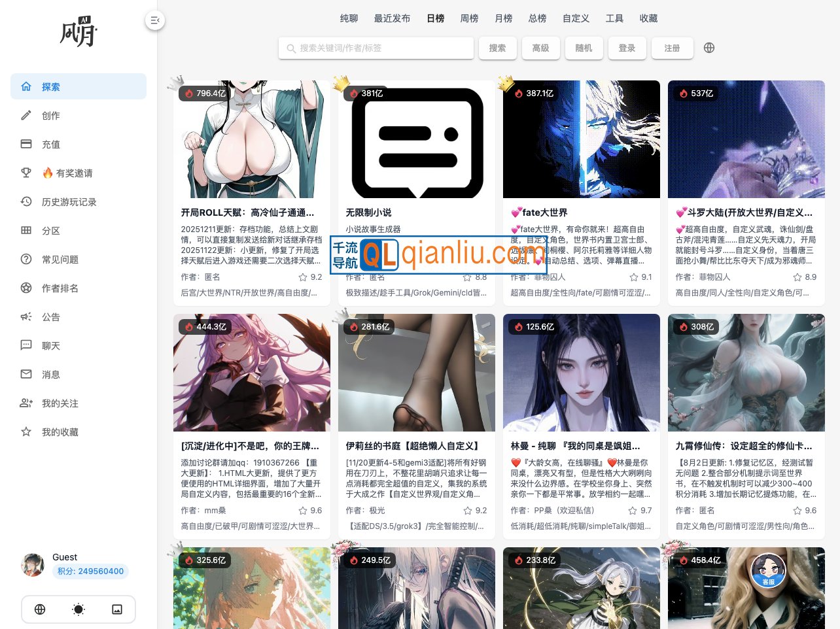Open the bottom-left globe language selector
Image resolution: width=840 pixels, height=629 pixels.
click(x=39, y=609)
